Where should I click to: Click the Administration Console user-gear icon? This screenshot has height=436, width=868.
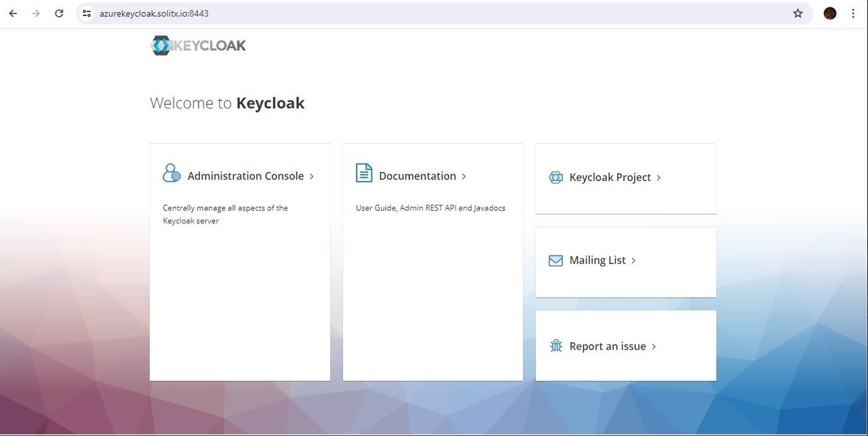(x=172, y=173)
